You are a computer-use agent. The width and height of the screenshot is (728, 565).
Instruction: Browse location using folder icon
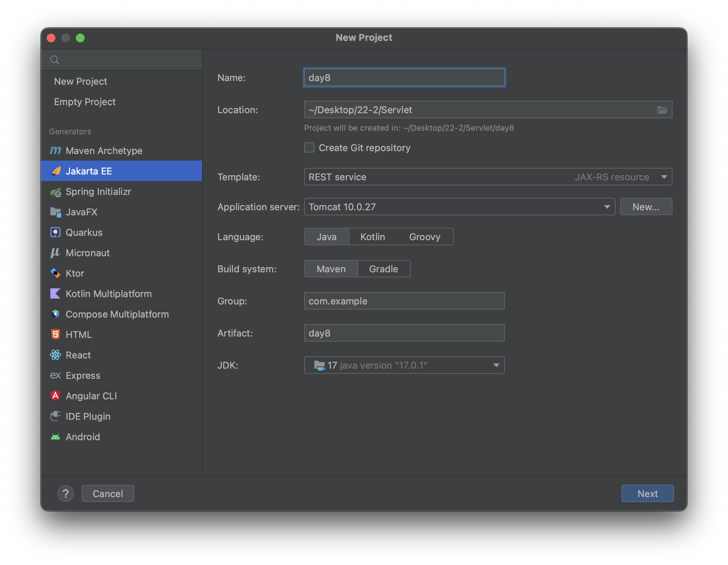662,110
